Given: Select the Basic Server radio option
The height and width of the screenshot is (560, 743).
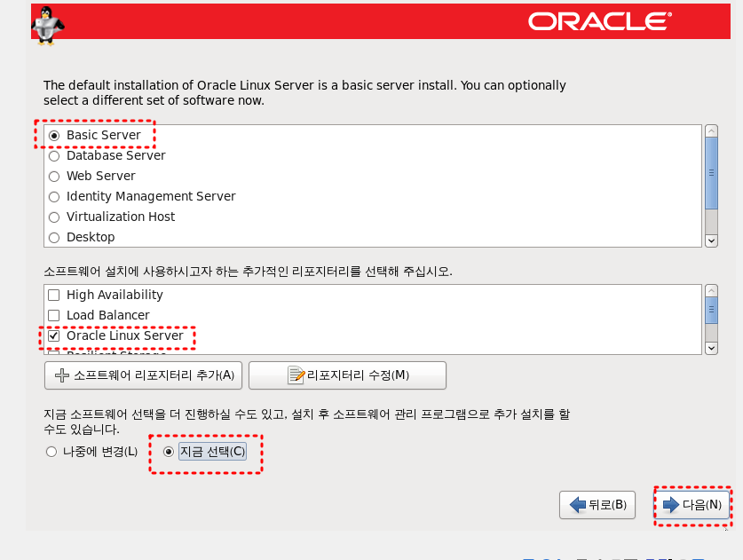Looking at the screenshot, I should click(x=54, y=136).
